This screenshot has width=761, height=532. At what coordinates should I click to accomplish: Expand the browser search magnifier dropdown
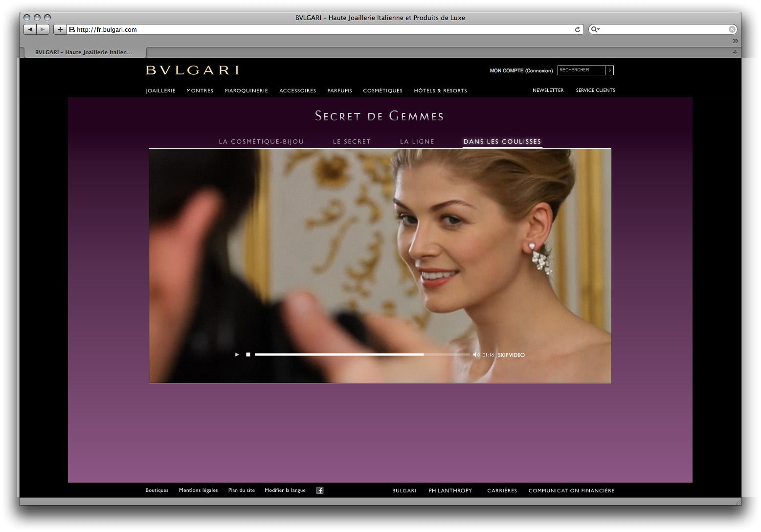(x=595, y=29)
